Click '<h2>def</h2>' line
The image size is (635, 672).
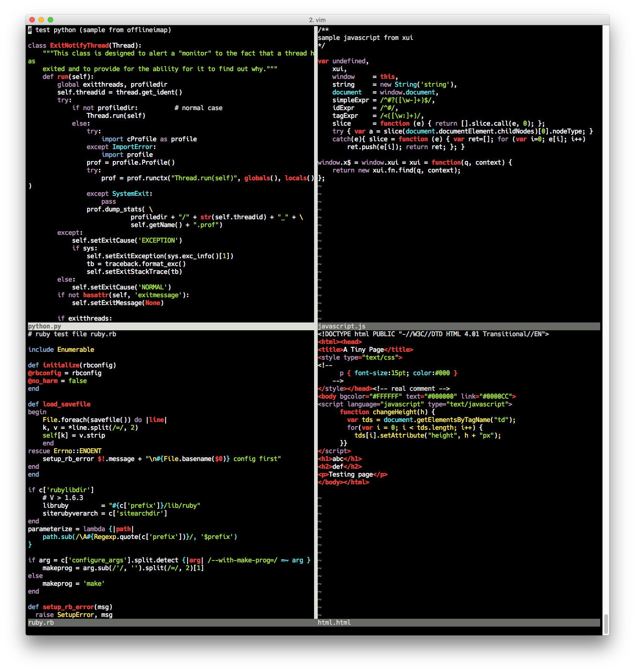point(340,467)
